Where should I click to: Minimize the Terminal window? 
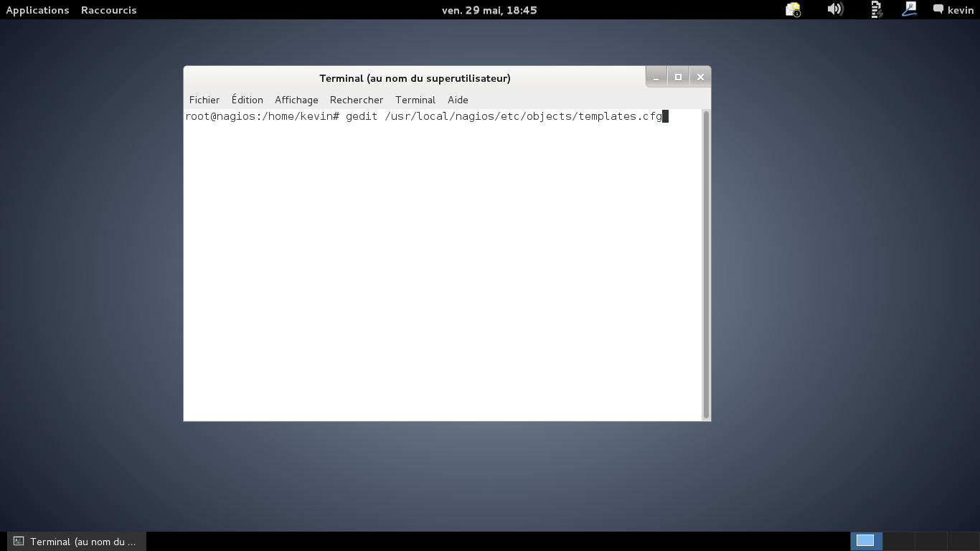(x=656, y=77)
